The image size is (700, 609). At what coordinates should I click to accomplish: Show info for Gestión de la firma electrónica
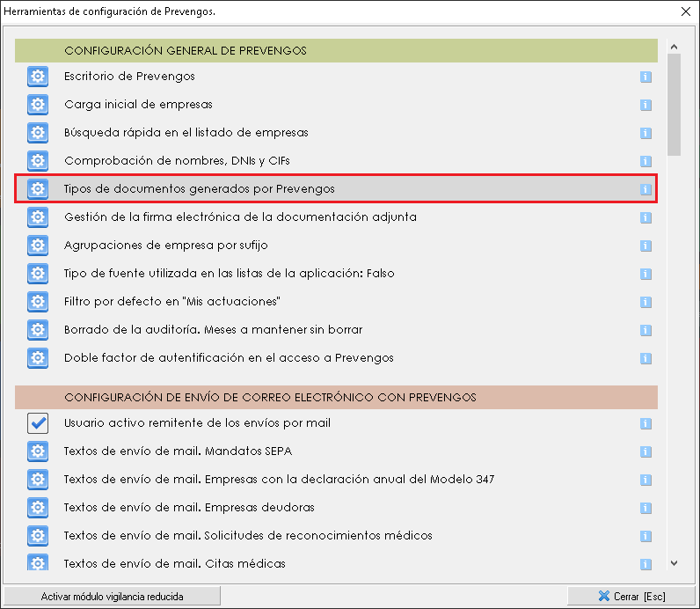point(645,217)
